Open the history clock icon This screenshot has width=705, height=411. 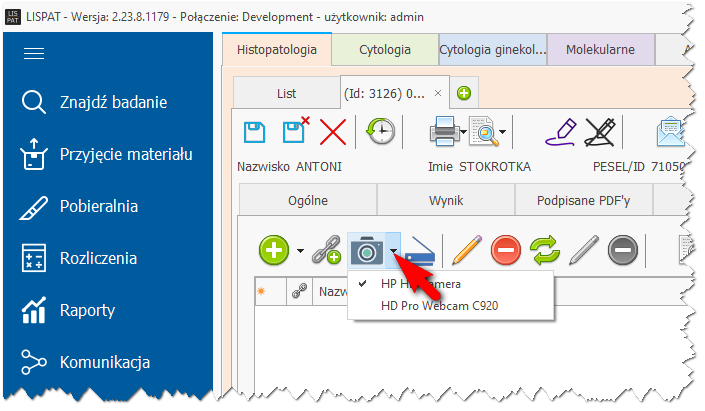point(380,131)
